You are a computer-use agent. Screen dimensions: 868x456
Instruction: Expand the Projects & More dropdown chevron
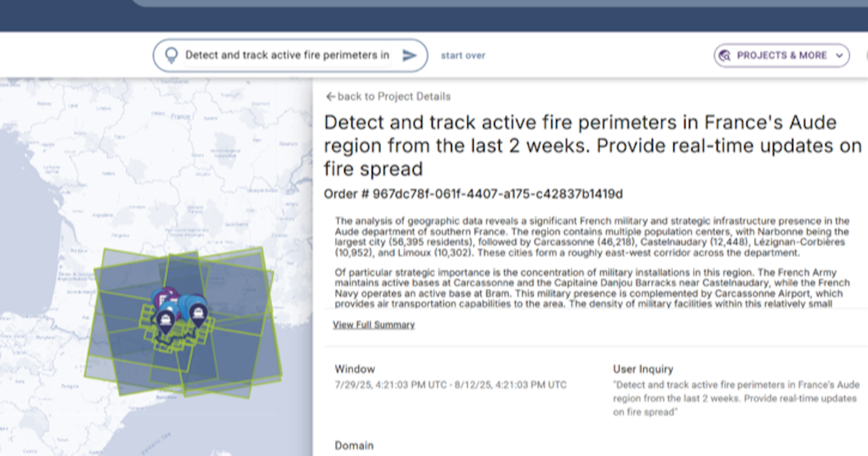839,56
